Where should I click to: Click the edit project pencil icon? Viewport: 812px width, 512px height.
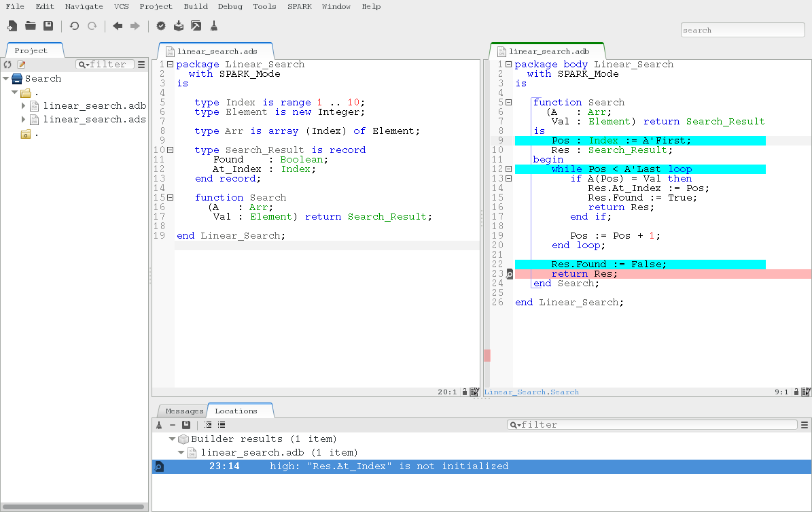click(x=21, y=65)
